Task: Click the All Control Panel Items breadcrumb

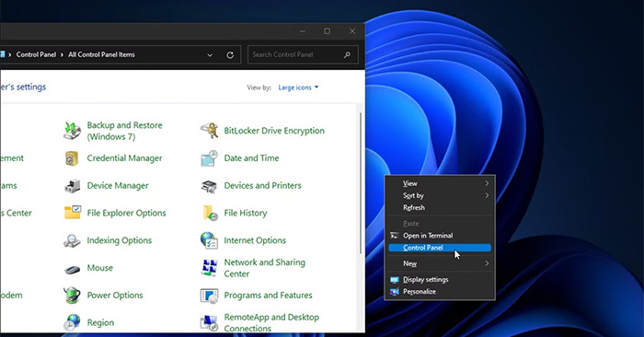Action: coord(101,54)
